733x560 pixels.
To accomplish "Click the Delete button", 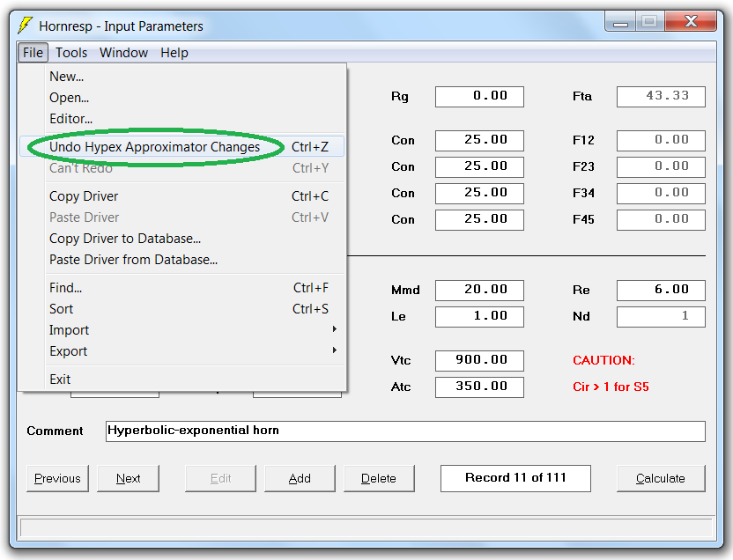I will point(379,478).
